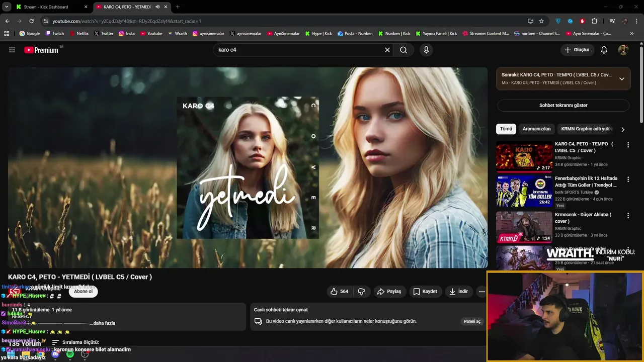Download video with İndir button
644x362 pixels.
click(x=458, y=291)
